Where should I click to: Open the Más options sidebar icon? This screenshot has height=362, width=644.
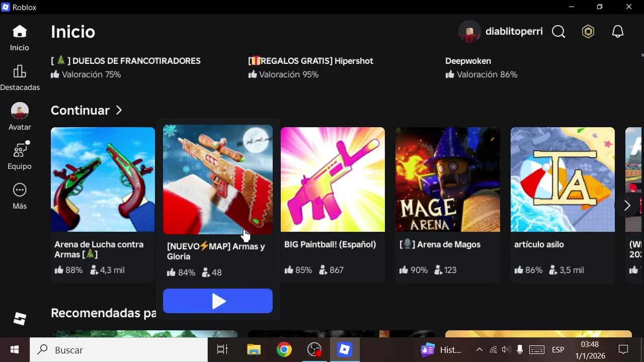point(20,190)
